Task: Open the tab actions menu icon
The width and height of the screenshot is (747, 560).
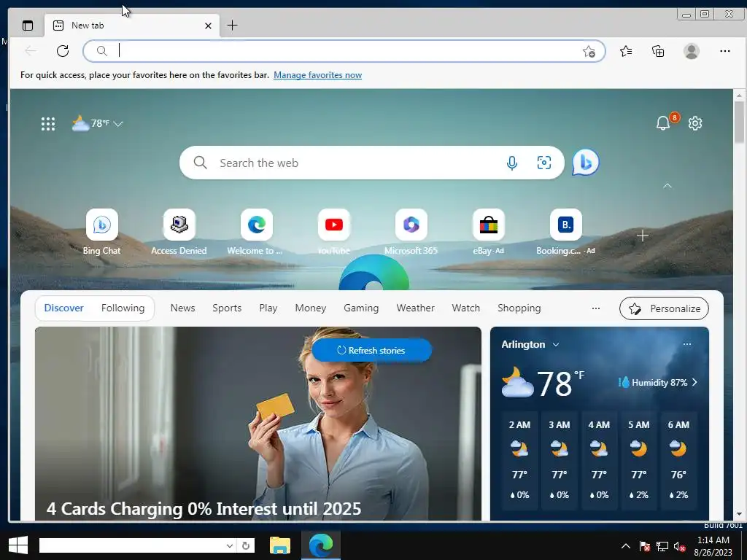Action: coord(28,26)
